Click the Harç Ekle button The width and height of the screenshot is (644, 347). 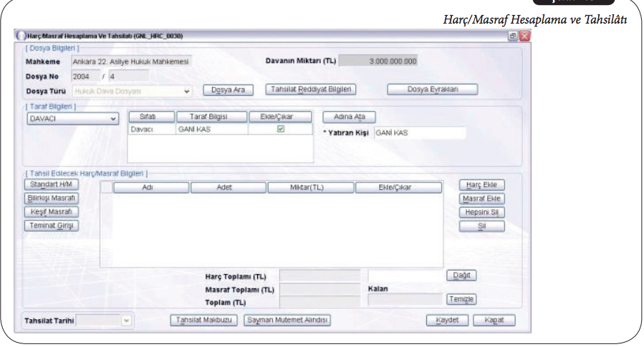coord(481,185)
